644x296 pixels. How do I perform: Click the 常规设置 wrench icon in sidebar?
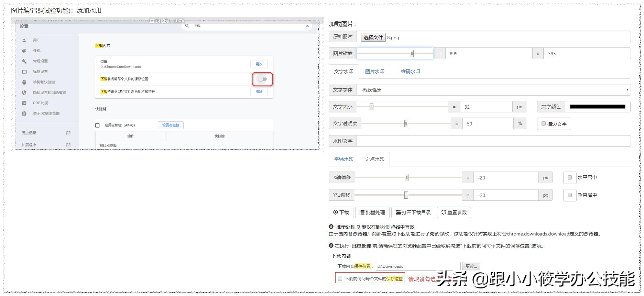(x=24, y=61)
